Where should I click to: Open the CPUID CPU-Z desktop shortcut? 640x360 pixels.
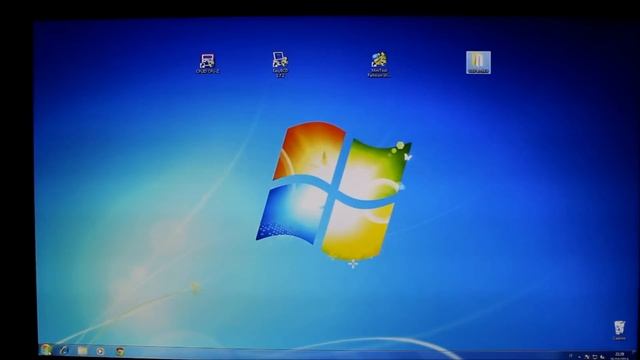click(207, 63)
